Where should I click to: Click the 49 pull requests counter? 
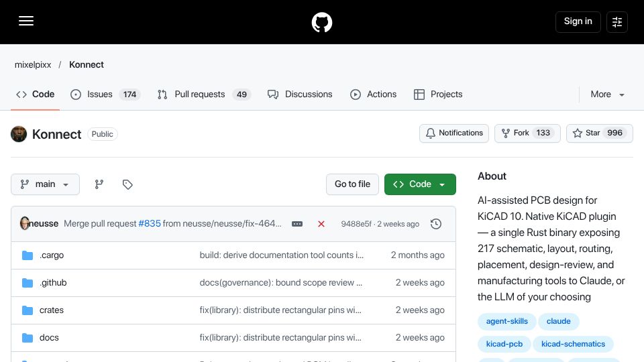tap(241, 95)
